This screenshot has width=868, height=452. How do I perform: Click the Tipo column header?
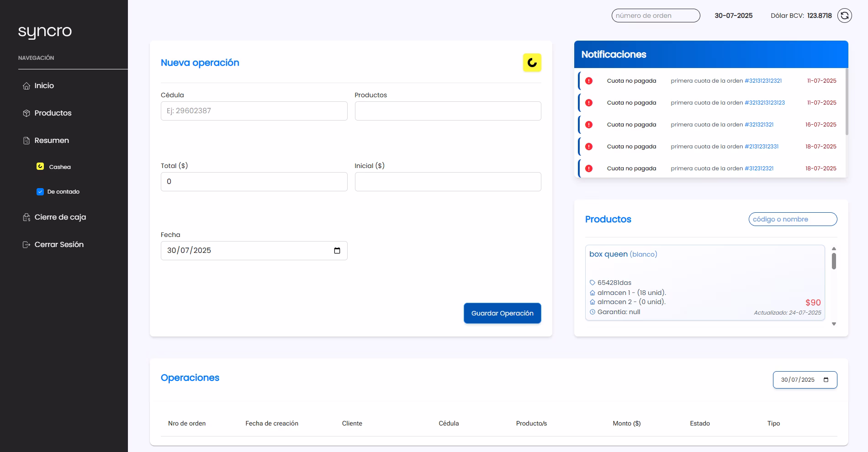coord(773,424)
